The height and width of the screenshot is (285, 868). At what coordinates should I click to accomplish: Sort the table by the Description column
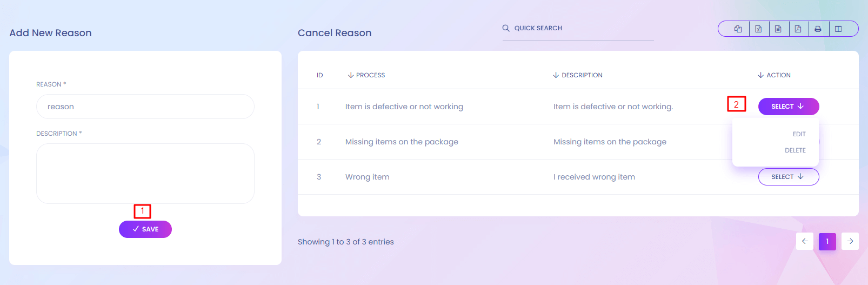pyautogui.click(x=578, y=75)
